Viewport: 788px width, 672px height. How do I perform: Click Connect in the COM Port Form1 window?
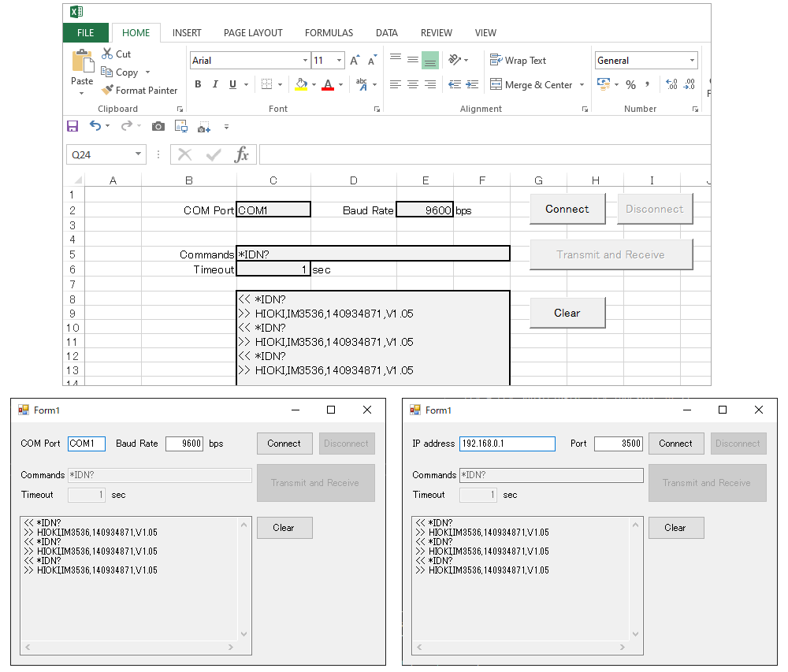(x=284, y=444)
